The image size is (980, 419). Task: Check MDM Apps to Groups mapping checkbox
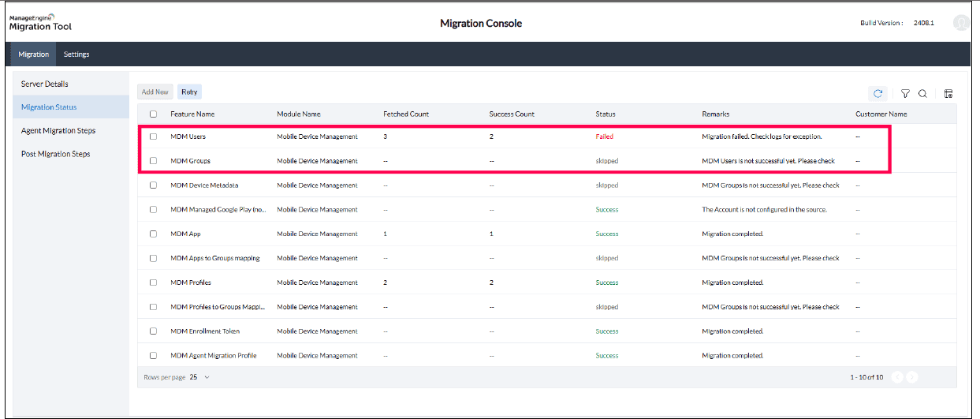pos(153,258)
